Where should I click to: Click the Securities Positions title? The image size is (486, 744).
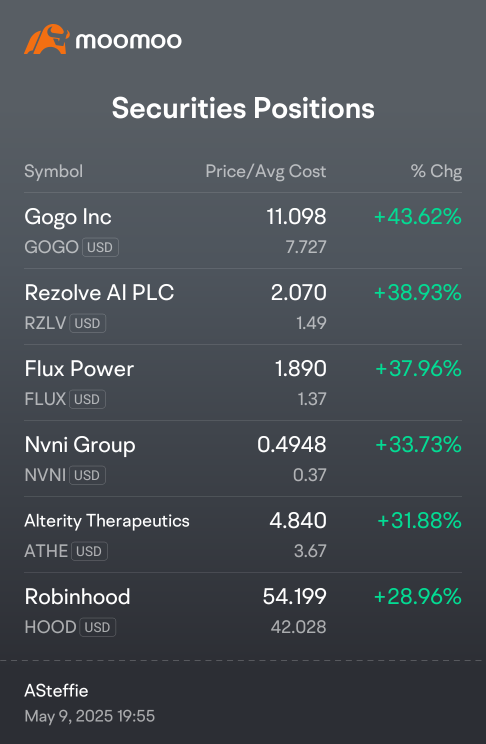click(x=243, y=108)
